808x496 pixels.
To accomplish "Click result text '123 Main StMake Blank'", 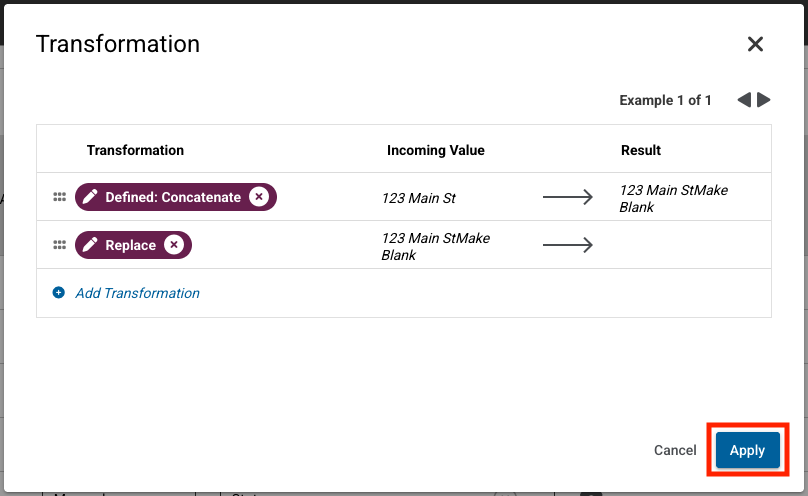I will (673, 198).
